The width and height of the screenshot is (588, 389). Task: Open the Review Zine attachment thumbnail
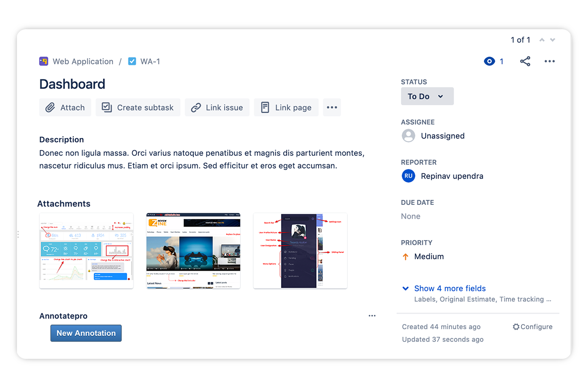coord(193,251)
